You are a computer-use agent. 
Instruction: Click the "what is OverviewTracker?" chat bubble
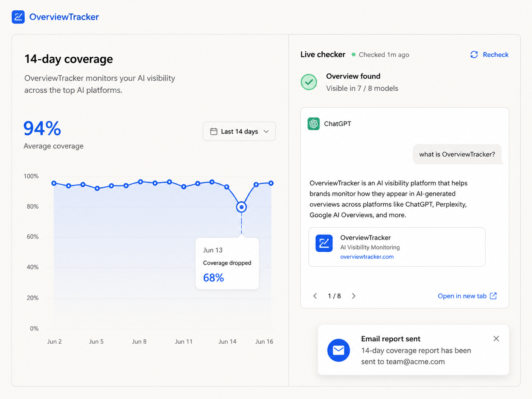pos(457,154)
